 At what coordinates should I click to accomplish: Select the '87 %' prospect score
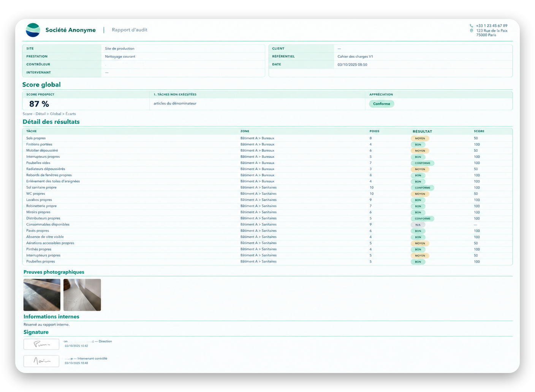point(39,104)
